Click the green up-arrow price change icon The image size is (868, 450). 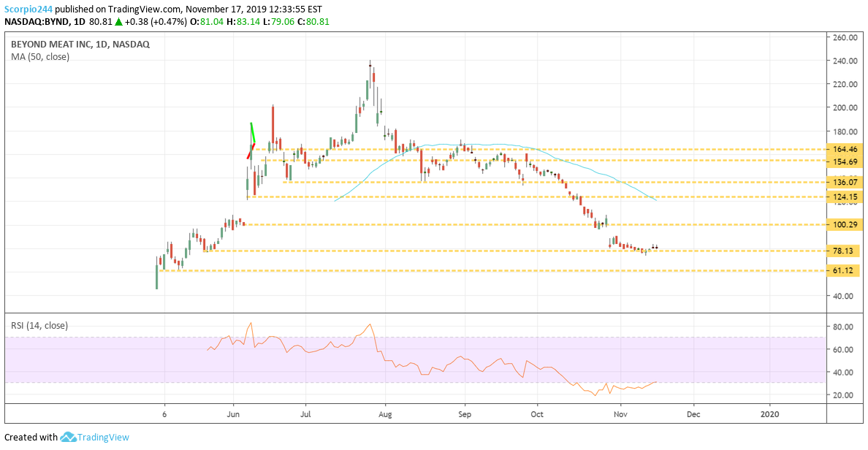pyautogui.click(x=118, y=22)
